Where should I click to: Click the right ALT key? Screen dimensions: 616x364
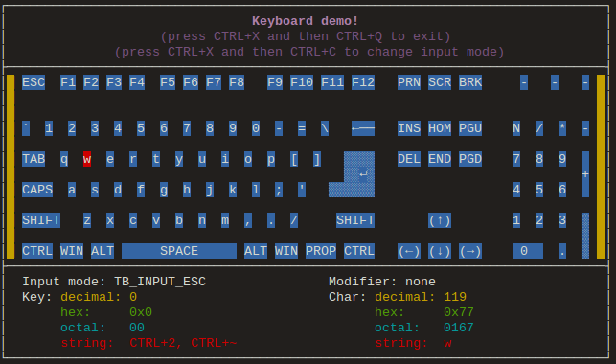coord(256,251)
